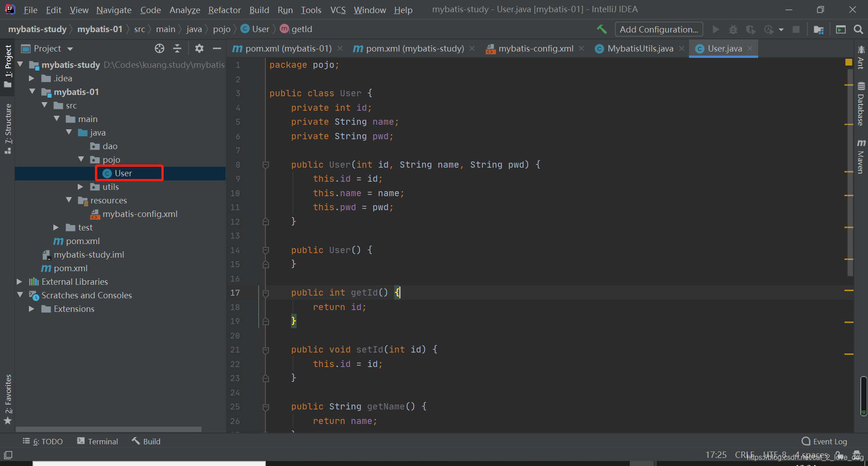Click Add Configuration button
The width and height of the screenshot is (868, 466).
[x=659, y=29]
